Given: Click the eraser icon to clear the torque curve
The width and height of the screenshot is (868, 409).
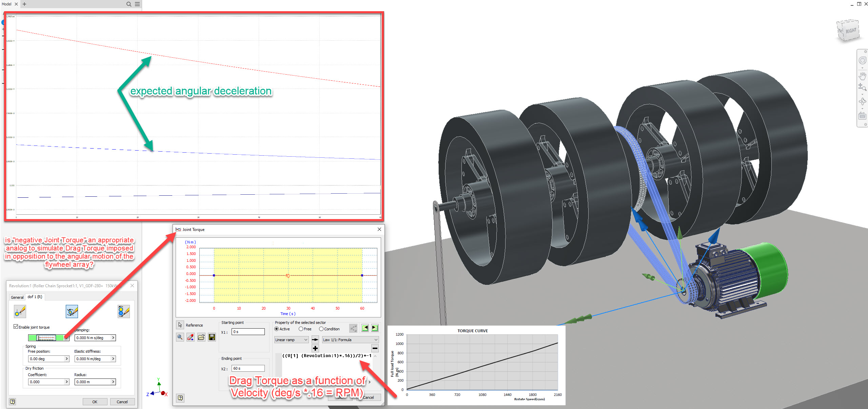Looking at the screenshot, I should pyautogui.click(x=190, y=337).
